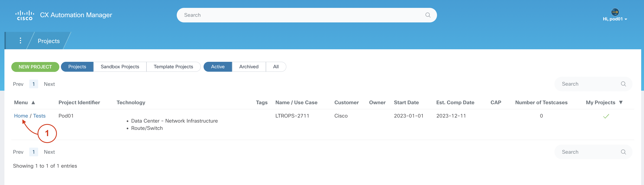
Task: Click magnifier in upper table search
Action: pos(623,84)
